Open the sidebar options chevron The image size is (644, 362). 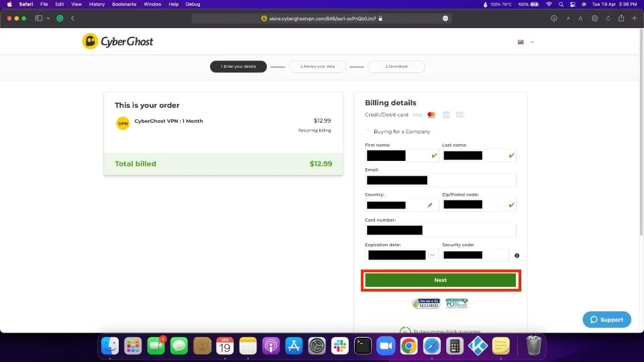click(x=48, y=18)
